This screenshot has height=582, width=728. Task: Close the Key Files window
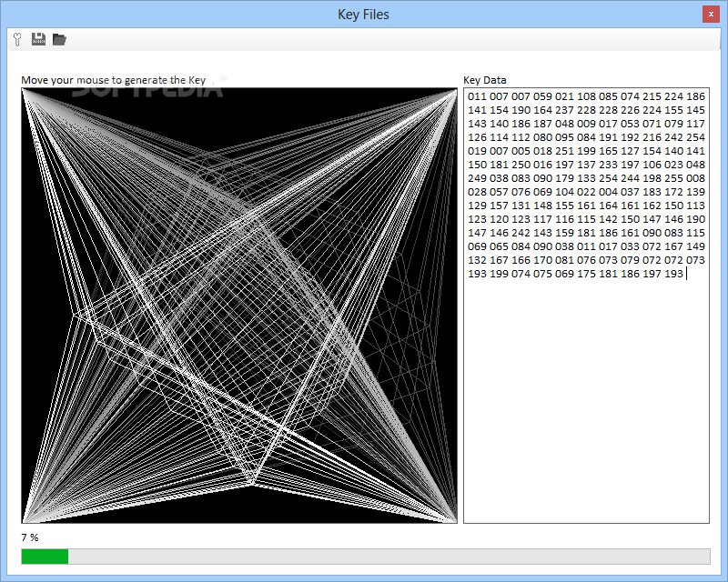coord(711,15)
